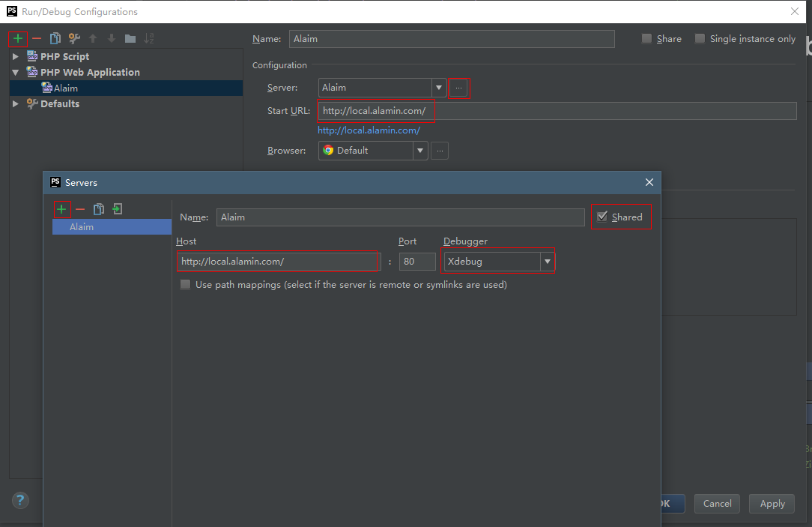Click the import server icon in Servers toolbar
Image resolution: width=812 pixels, height=527 pixels.
pos(118,209)
